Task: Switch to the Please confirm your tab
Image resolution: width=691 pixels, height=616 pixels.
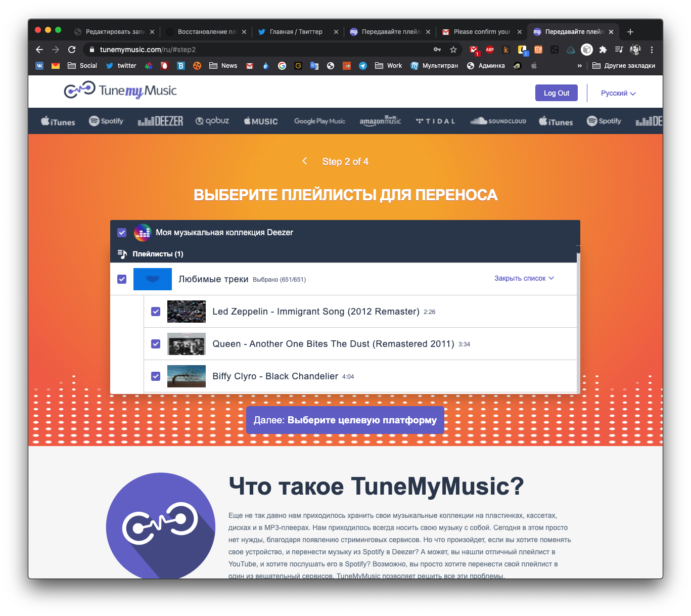Action: click(481, 31)
